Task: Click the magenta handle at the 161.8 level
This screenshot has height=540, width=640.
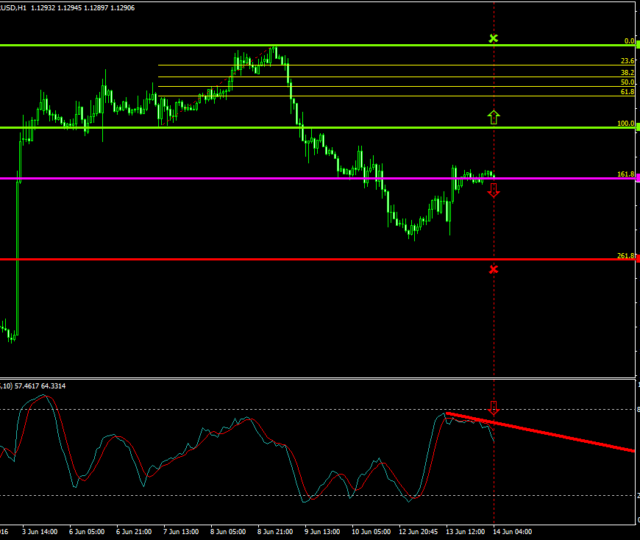Action: click(x=637, y=179)
